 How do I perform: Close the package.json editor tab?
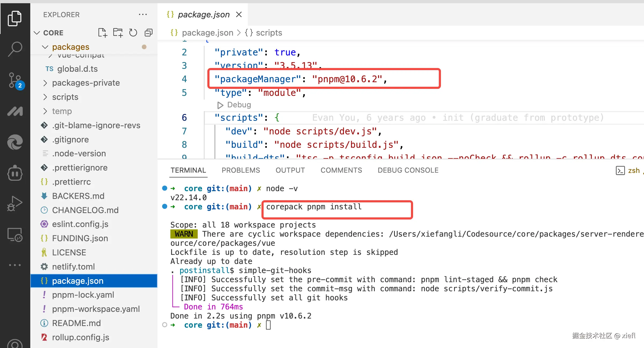[x=239, y=14]
